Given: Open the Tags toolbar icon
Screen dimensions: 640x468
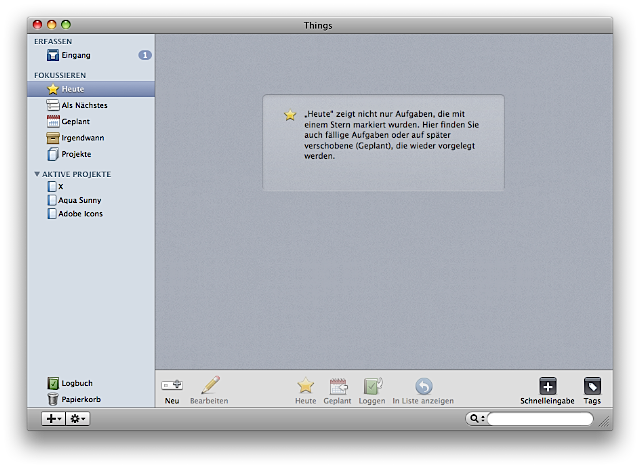Looking at the screenshot, I should pyautogui.click(x=592, y=386).
